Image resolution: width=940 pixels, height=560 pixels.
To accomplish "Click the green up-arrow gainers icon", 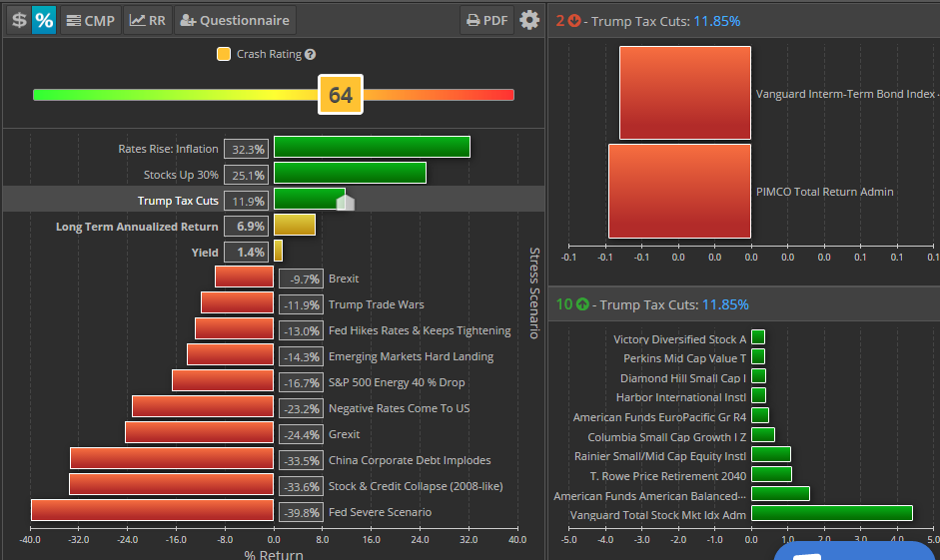I will coord(582,304).
